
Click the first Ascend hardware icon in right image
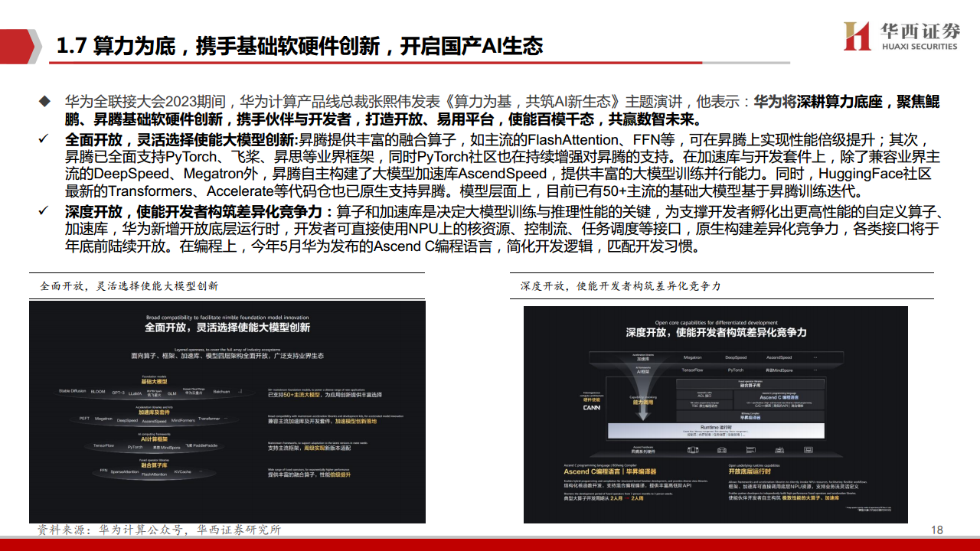693,450
